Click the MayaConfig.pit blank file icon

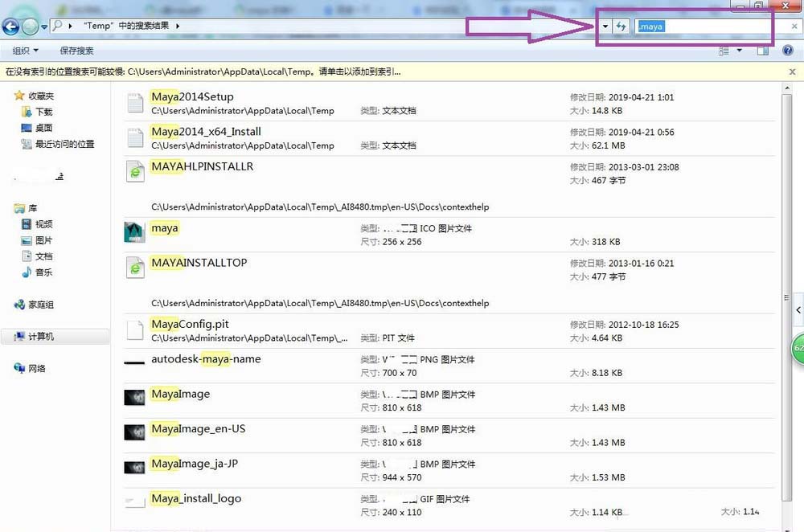click(x=135, y=330)
